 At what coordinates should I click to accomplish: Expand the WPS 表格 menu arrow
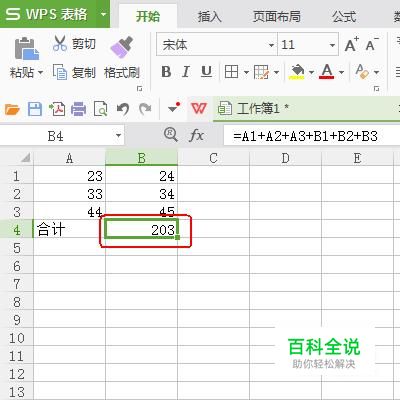click(103, 14)
